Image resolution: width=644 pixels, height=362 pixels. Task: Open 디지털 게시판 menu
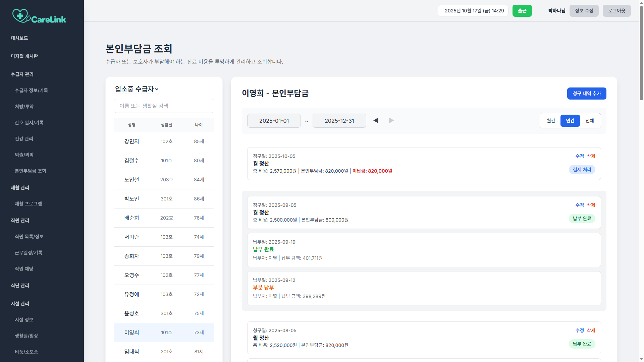click(x=24, y=56)
